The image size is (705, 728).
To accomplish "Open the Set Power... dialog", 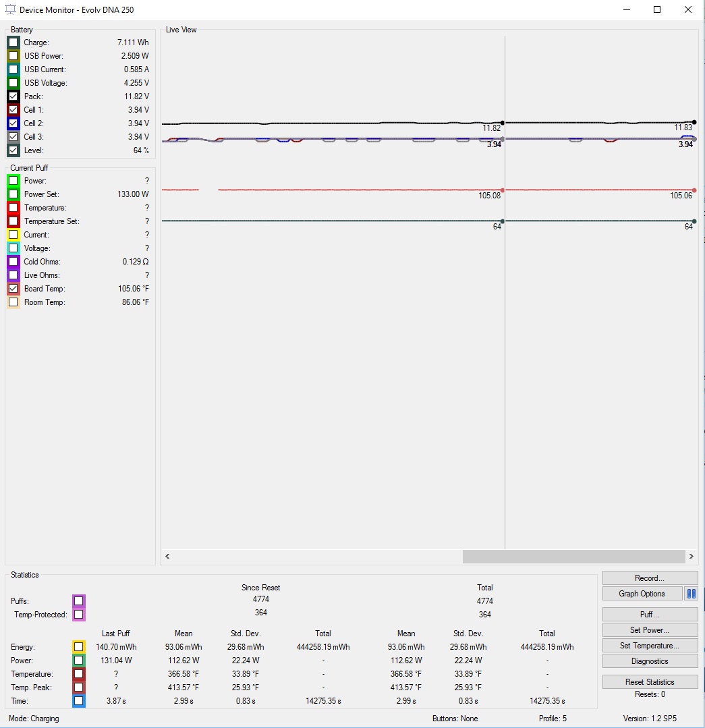I will coord(650,630).
